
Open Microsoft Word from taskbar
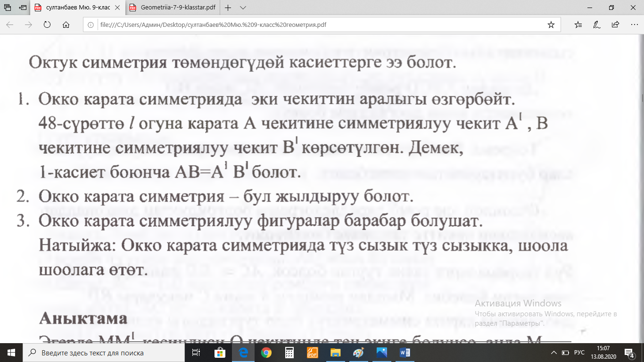pyautogui.click(x=405, y=353)
